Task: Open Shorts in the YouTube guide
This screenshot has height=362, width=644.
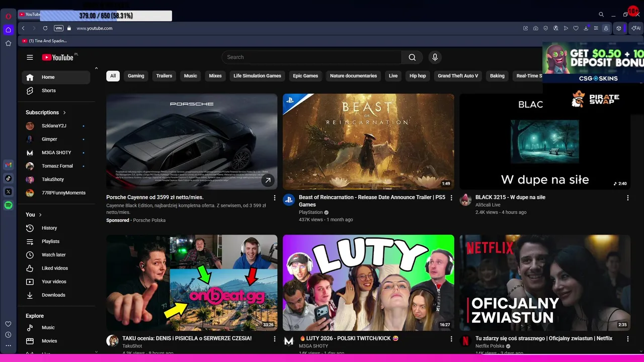Action: [x=56, y=90]
